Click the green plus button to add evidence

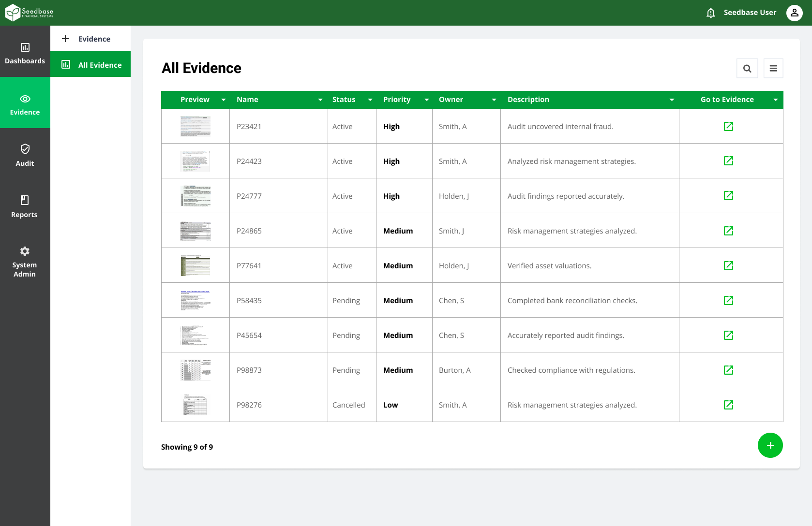click(x=770, y=445)
